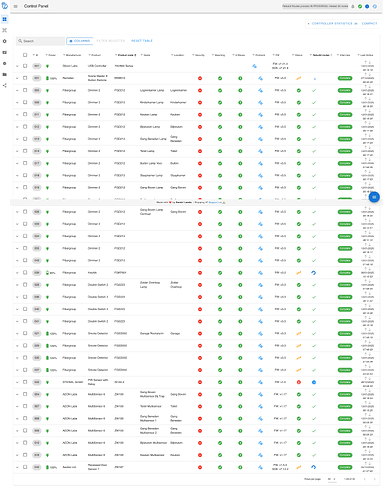Expand the PIR Sensor with Relay row

point(17,382)
